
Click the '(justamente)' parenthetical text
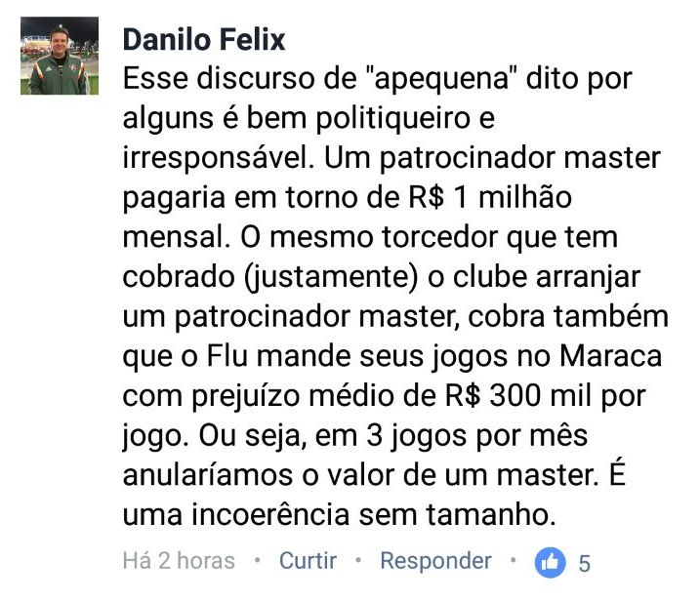(331, 277)
